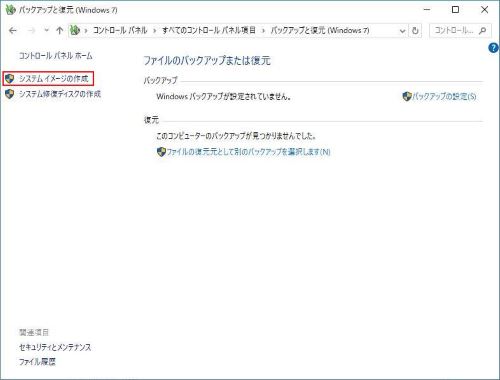Maximize the バックアップと復元 window
The image size is (500, 380).
pos(455,10)
